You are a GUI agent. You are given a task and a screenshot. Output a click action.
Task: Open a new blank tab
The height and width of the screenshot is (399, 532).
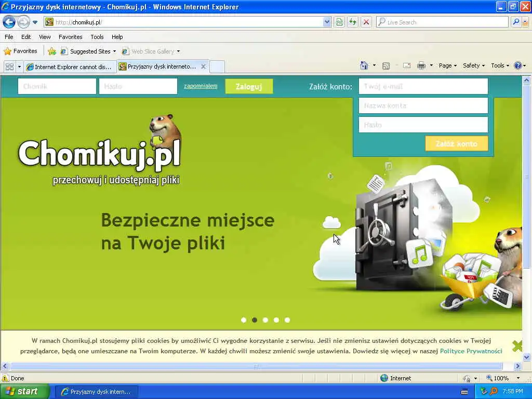pos(217,67)
